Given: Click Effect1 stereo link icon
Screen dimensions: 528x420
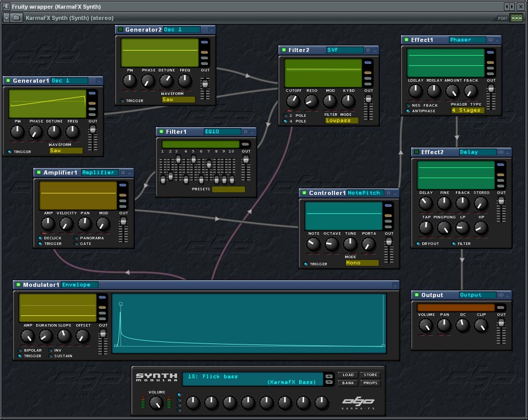Looking at the screenshot, I should (491, 40).
